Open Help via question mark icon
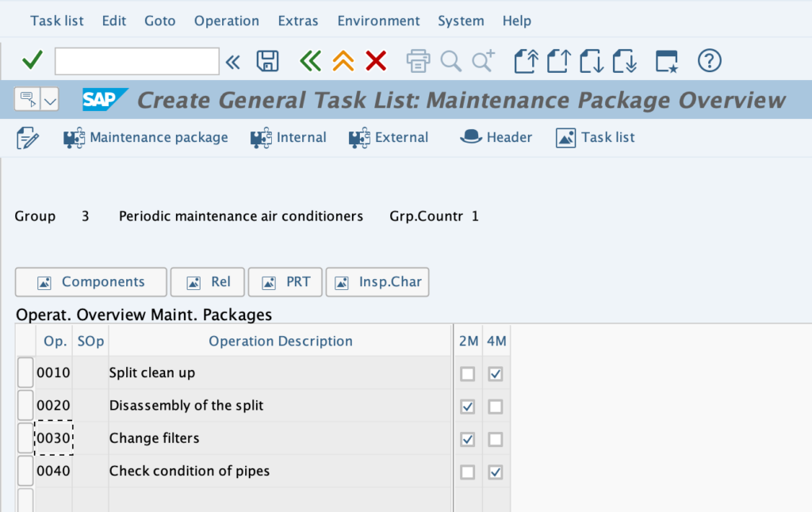 click(710, 61)
